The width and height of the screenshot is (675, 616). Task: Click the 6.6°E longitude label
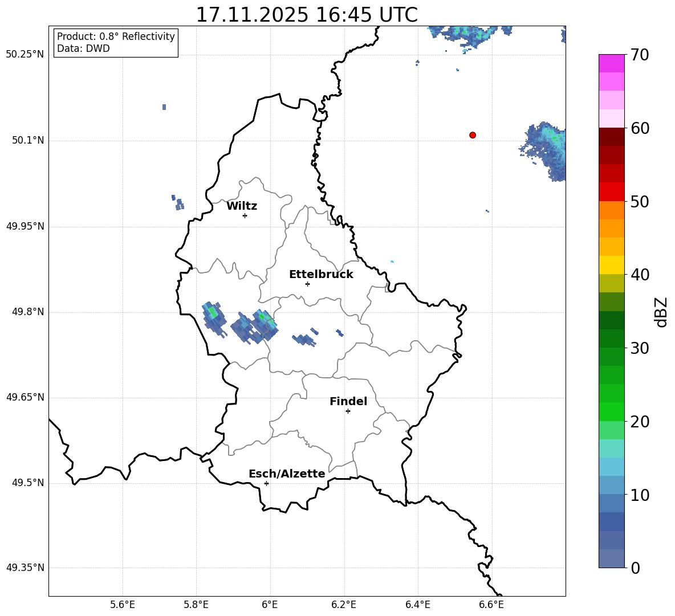pos(491,605)
